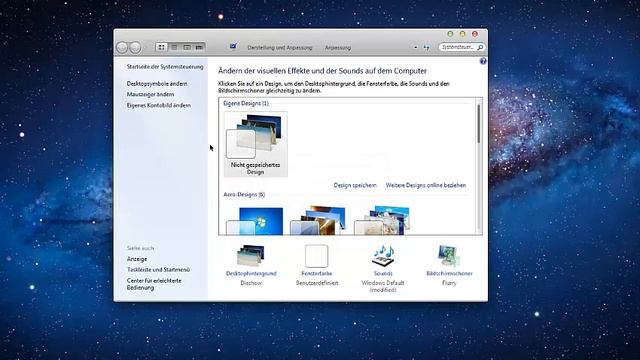
Task: Click the 'Aero-Designs (6)' heading
Action: pyautogui.click(x=244, y=195)
